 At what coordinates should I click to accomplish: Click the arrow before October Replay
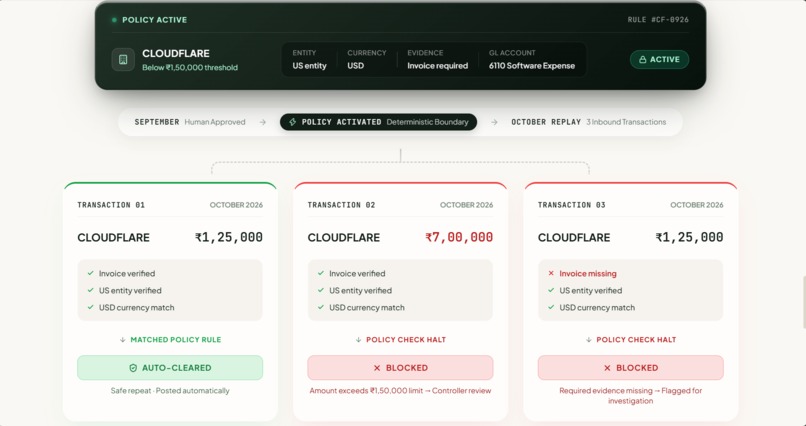(494, 122)
